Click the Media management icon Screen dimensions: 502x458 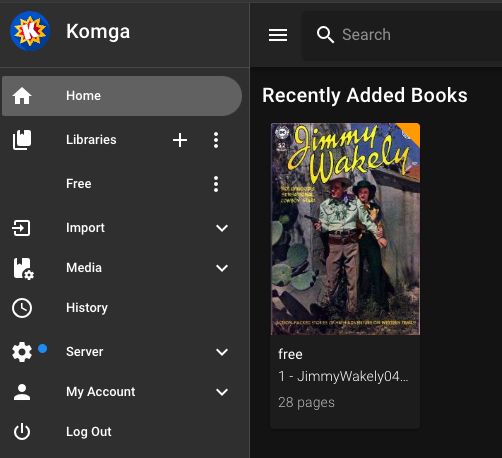coord(23,268)
